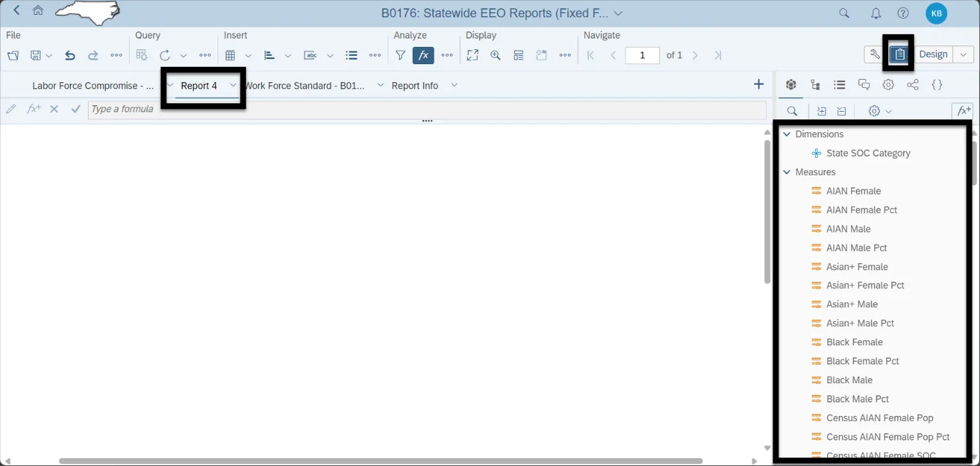This screenshot has height=466, width=980.
Task: Toggle the wrench properties button
Action: point(875,55)
